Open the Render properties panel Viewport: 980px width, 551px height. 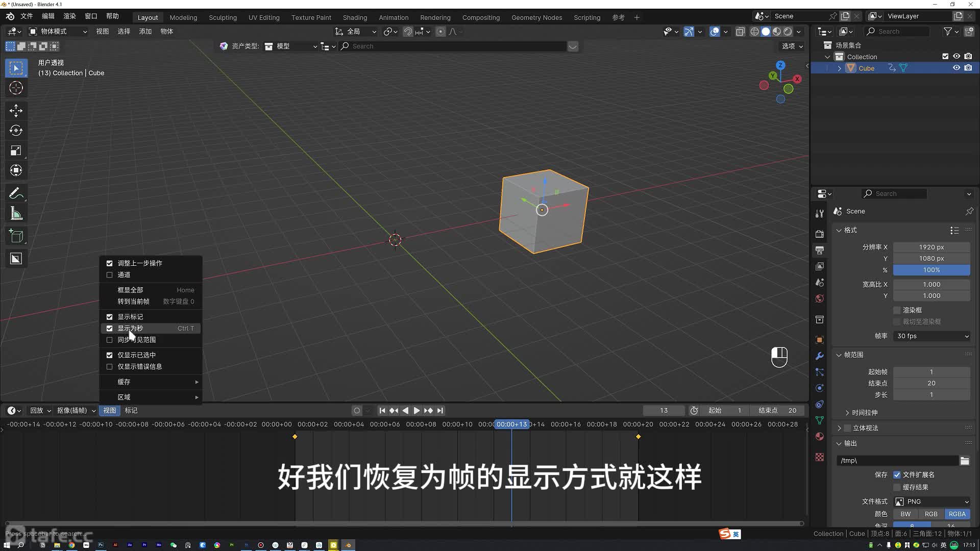tap(820, 232)
